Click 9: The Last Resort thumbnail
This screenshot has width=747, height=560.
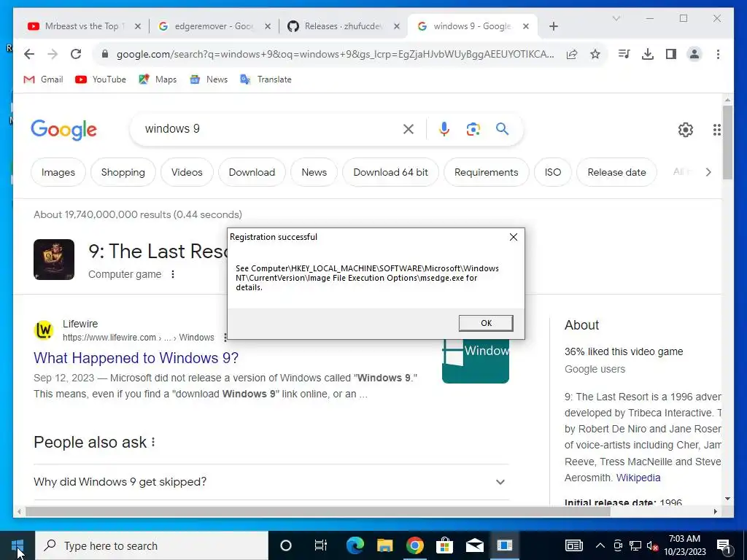pos(54,260)
